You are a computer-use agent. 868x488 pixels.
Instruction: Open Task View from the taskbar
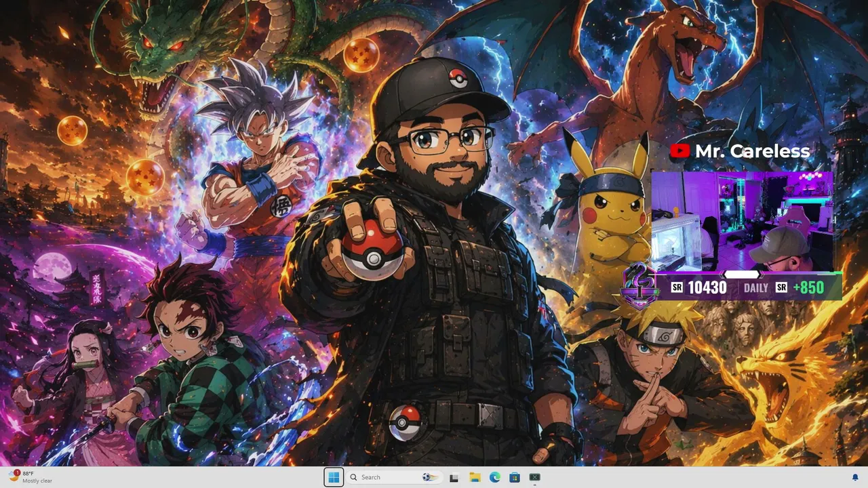[454, 477]
